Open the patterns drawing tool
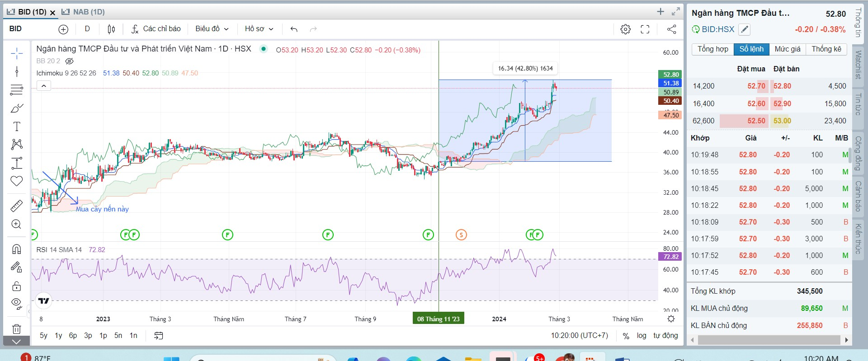Image resolution: width=868 pixels, height=361 pixels. coord(17,144)
